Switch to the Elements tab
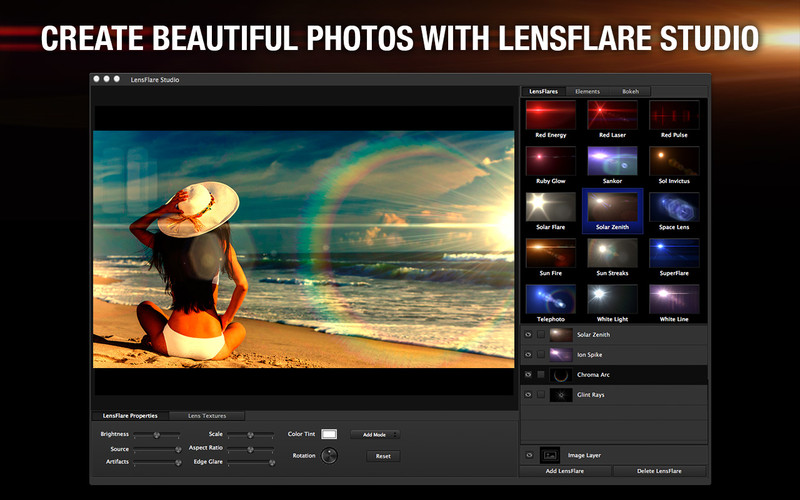Image resolution: width=800 pixels, height=500 pixels. (x=587, y=91)
